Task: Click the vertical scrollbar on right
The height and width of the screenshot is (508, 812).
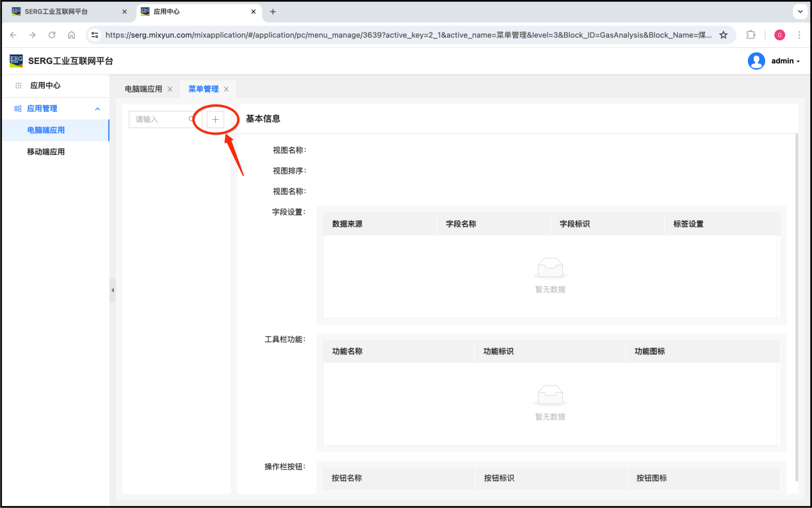Action: (796, 306)
